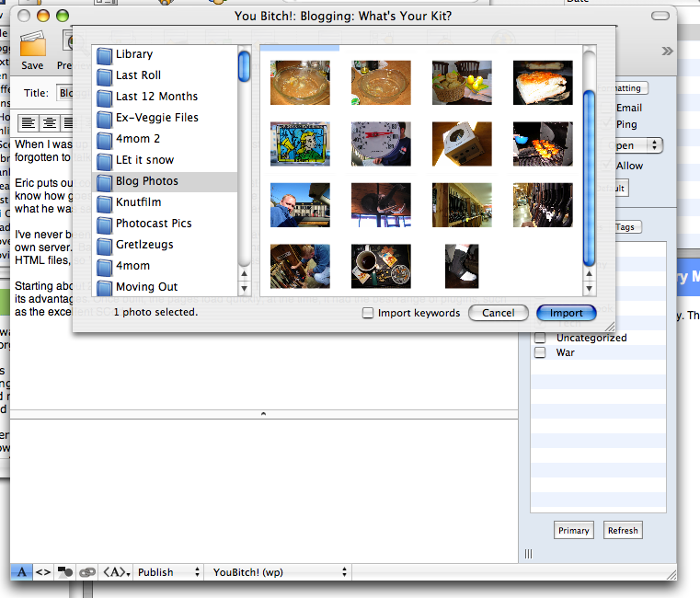Switch to rich text mode (A icon)
The image size is (700, 598).
pyautogui.click(x=21, y=572)
